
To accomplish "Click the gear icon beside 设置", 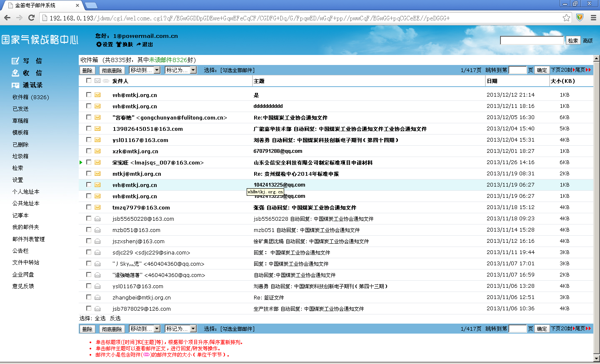I will 99,44.
